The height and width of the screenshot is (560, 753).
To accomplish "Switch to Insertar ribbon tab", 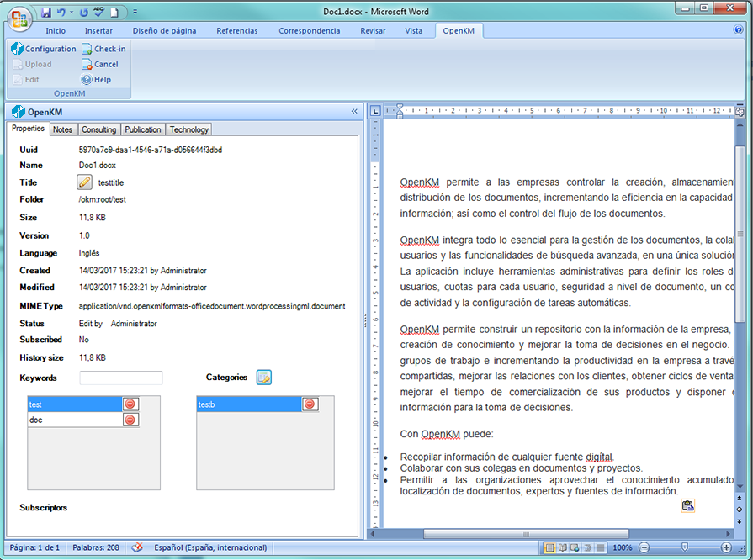I will 98,31.
